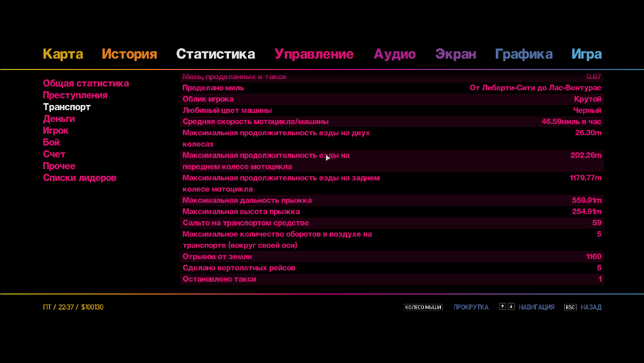Select the Транспорт category
Viewport: 644px width, 363px height.
point(67,107)
